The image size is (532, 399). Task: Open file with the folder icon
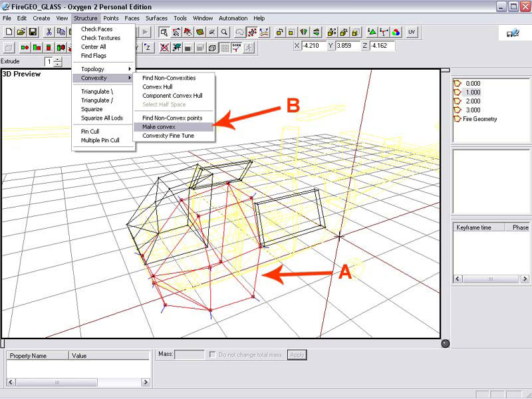click(x=21, y=32)
